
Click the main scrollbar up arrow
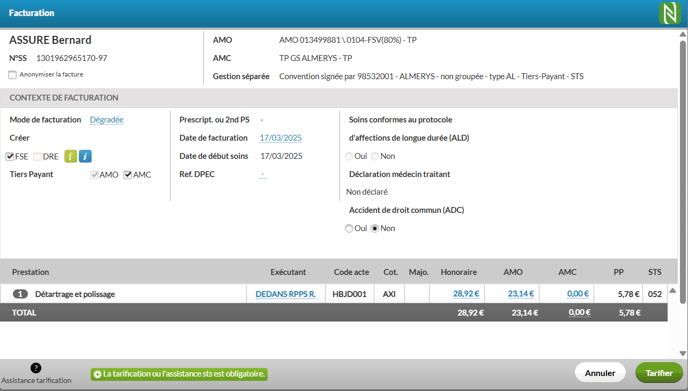tap(683, 34)
